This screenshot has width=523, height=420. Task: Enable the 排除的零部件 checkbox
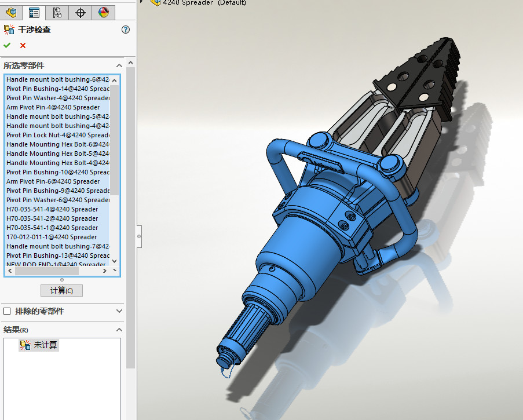7,311
